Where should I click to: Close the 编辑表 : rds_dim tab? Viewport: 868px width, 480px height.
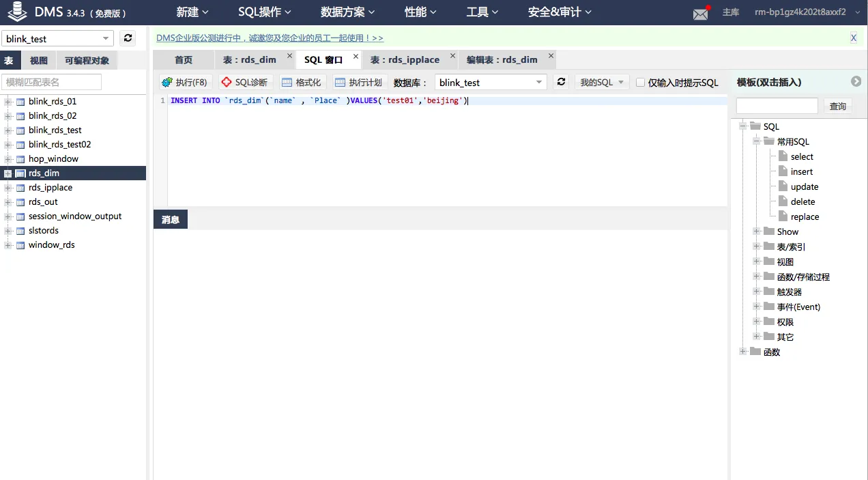[x=551, y=56]
